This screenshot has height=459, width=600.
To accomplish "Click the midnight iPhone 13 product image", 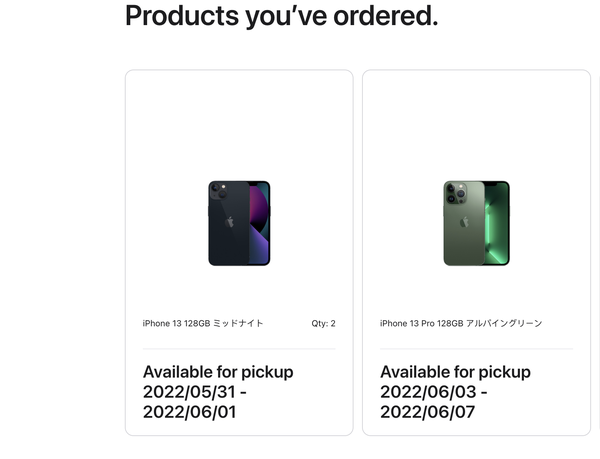I will (239, 223).
